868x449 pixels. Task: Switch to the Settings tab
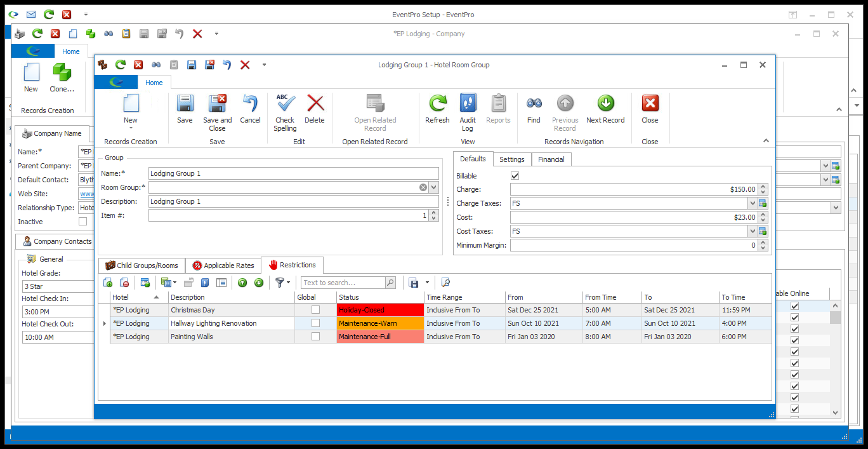(x=511, y=159)
